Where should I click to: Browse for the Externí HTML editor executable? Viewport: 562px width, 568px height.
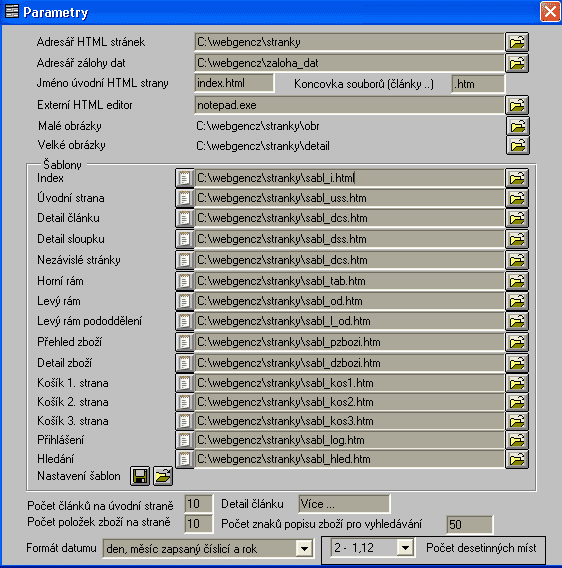click(x=517, y=105)
